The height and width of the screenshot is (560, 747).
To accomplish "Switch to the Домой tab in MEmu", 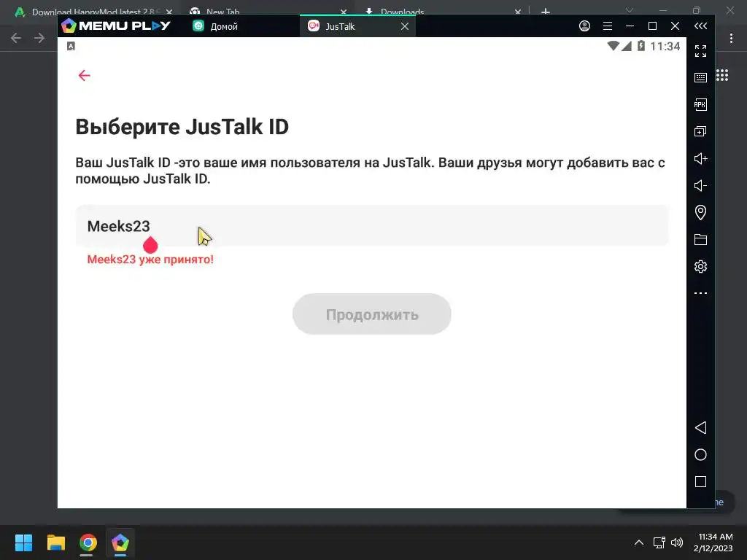I will [215, 26].
